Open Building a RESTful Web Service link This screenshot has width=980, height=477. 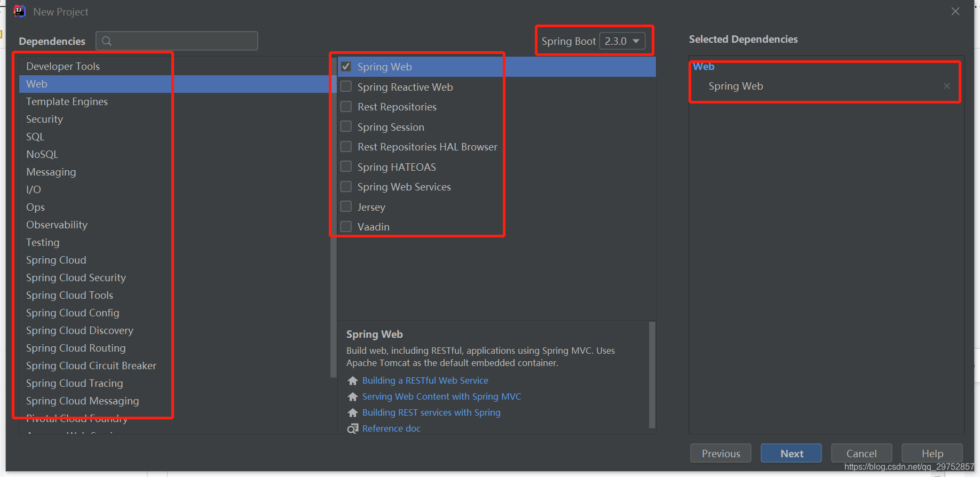click(x=425, y=380)
